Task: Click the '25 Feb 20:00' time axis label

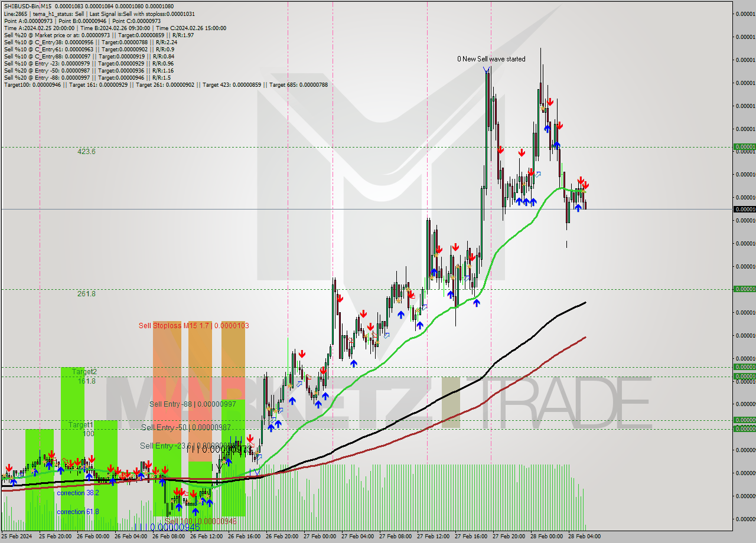Action: coord(55,537)
